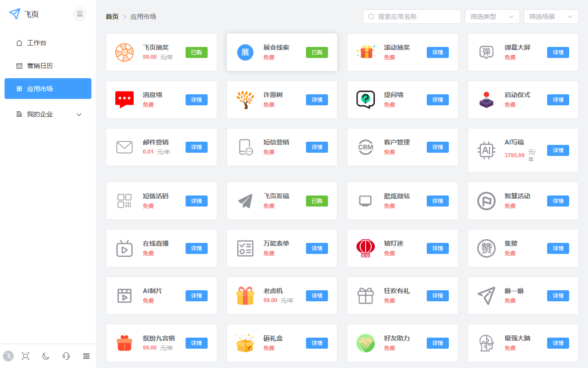This screenshot has height=368, width=588.
Task: Click the search field for application names
Action: 412,16
